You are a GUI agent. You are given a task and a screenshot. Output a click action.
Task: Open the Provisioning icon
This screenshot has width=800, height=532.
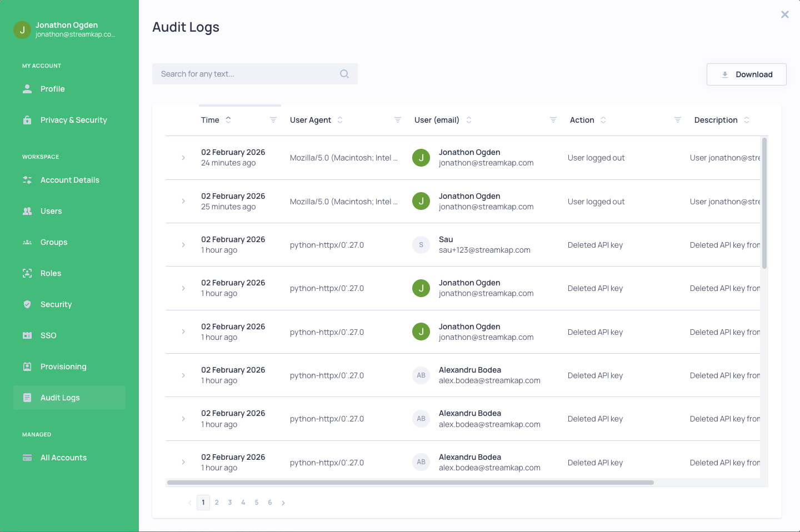(27, 367)
